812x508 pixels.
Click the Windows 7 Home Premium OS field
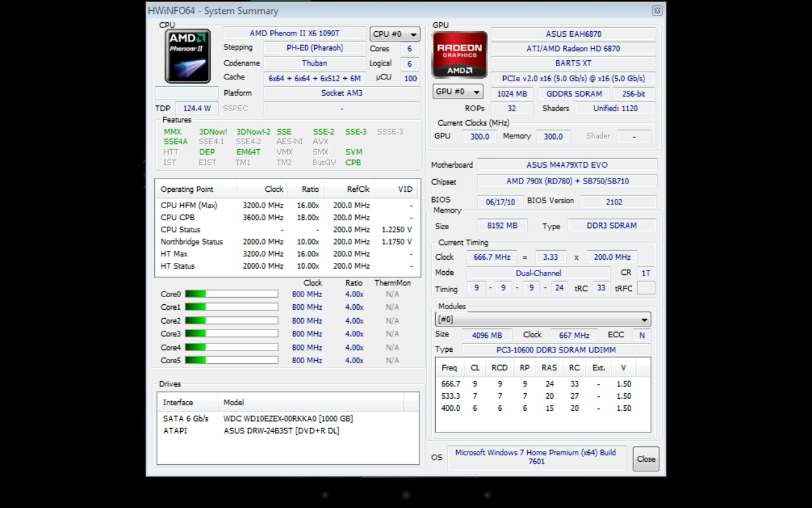(537, 457)
